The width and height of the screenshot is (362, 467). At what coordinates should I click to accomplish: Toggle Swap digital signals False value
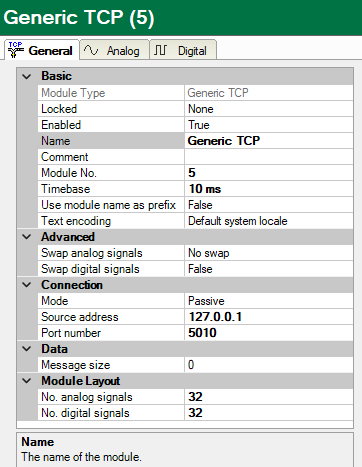(269, 269)
